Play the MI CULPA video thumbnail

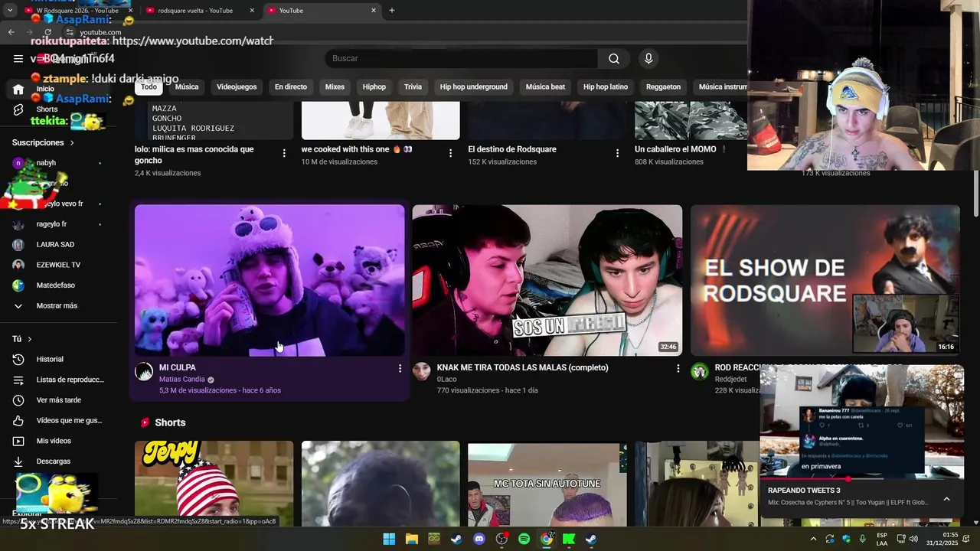[269, 280]
